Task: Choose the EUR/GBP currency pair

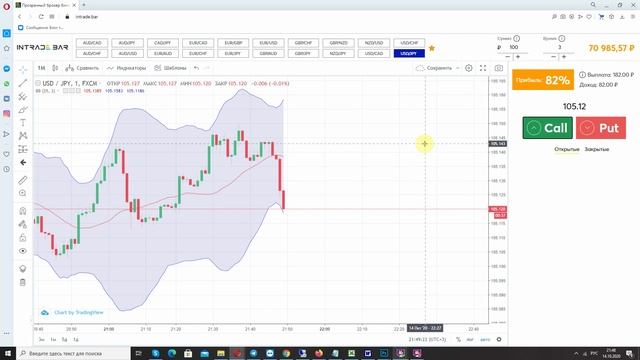Action: pyautogui.click(x=233, y=43)
